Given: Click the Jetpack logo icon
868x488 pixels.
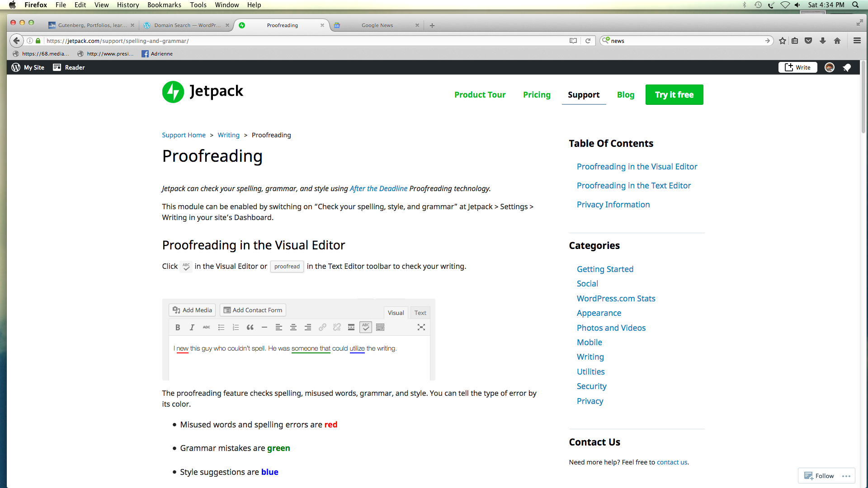Looking at the screenshot, I should (x=173, y=92).
